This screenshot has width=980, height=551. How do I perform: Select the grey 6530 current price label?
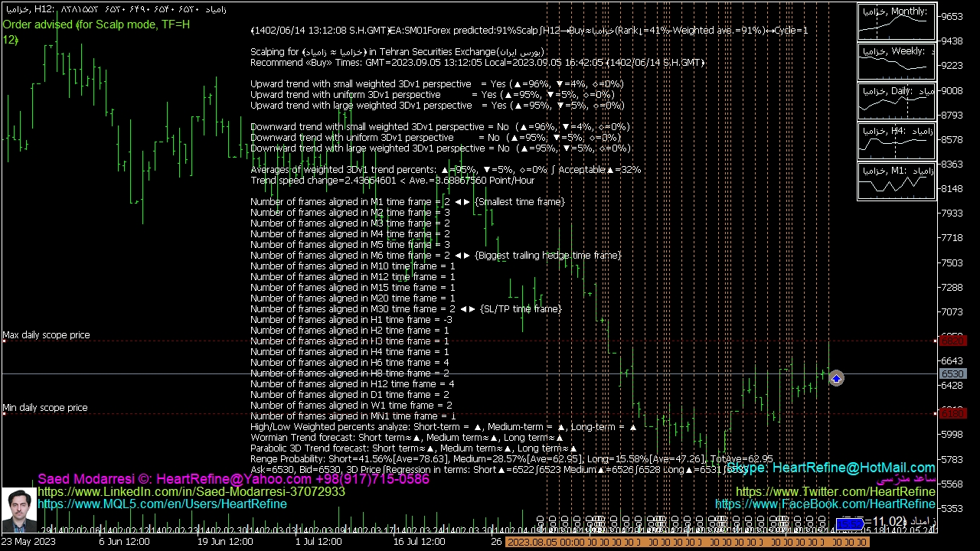point(952,374)
